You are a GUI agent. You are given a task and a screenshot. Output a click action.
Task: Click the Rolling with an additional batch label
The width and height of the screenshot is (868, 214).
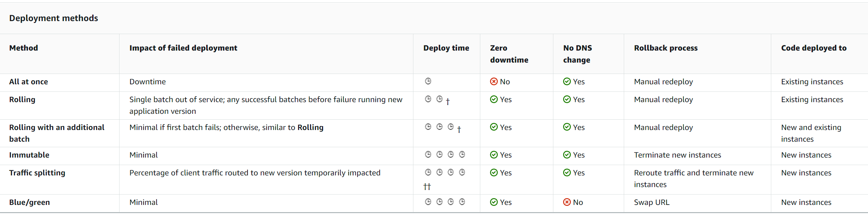pos(57,133)
